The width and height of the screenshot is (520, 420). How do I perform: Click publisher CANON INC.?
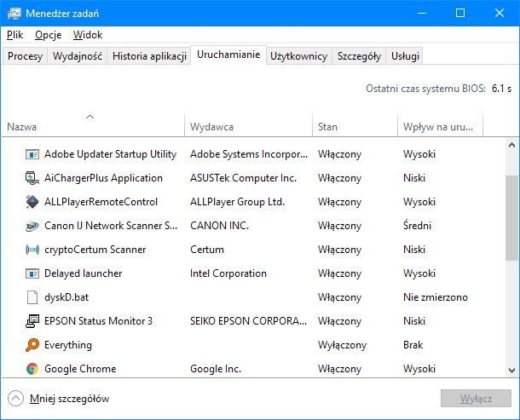tap(219, 226)
